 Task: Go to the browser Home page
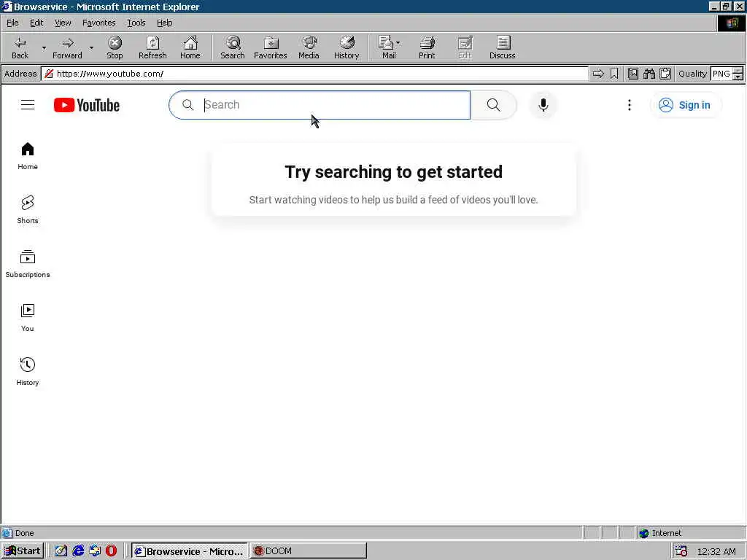190,47
